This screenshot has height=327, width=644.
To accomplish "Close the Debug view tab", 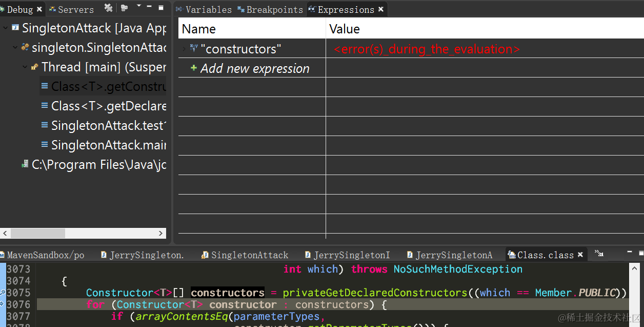I will click(39, 9).
